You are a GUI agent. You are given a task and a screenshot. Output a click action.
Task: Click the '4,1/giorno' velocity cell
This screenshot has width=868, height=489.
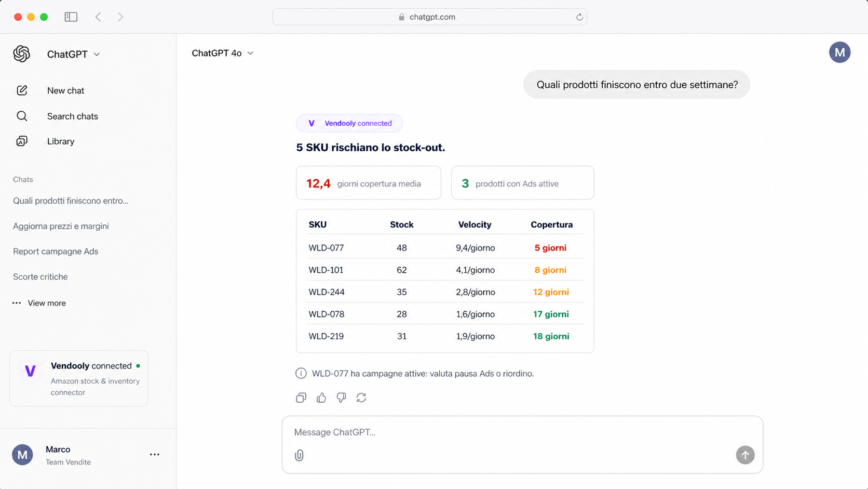click(x=476, y=270)
